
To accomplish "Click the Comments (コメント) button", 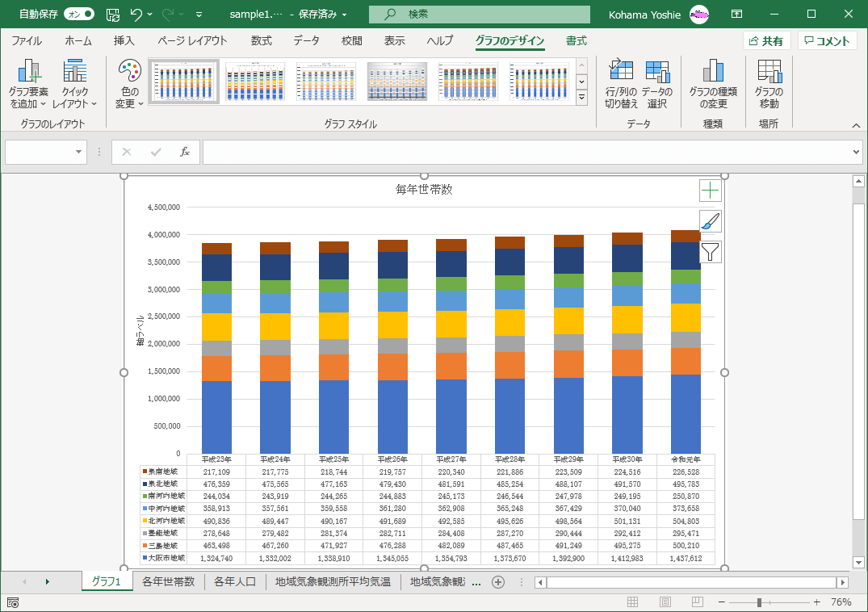I will (x=827, y=41).
